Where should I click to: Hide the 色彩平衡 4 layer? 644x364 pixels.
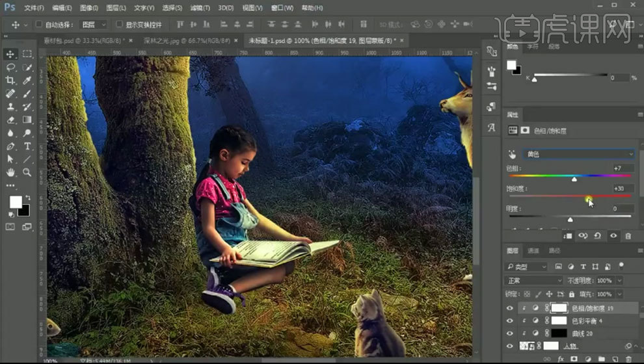[510, 321]
